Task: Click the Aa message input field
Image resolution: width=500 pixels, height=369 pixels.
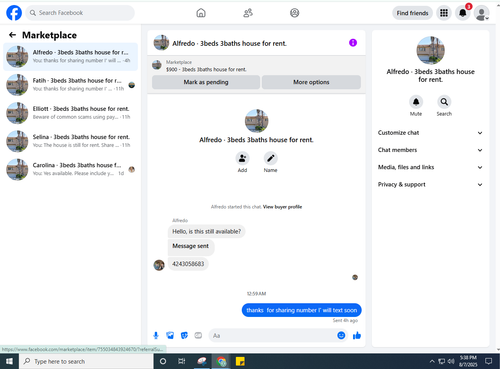Action: tap(273, 335)
